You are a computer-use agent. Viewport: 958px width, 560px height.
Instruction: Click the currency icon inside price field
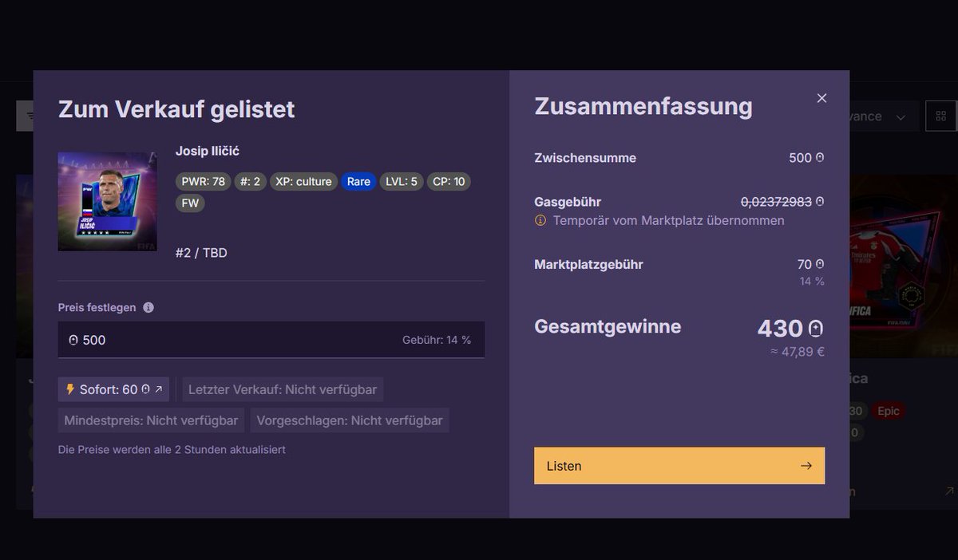point(73,340)
